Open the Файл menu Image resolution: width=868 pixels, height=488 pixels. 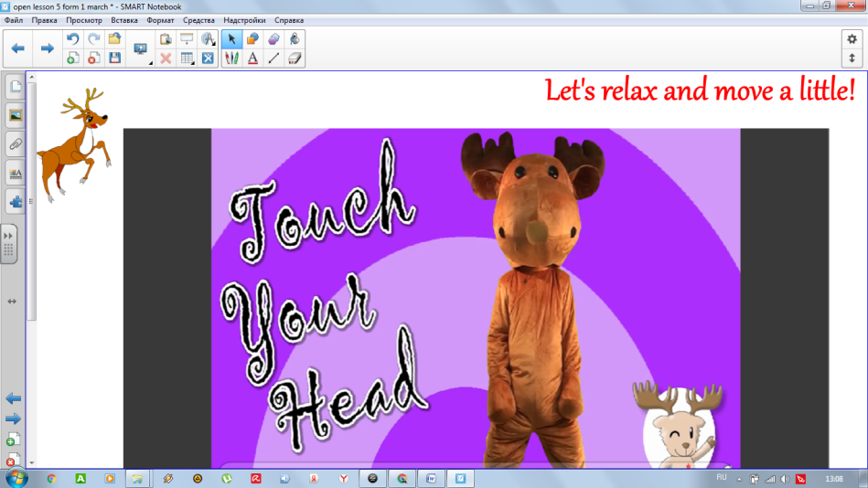click(14, 20)
